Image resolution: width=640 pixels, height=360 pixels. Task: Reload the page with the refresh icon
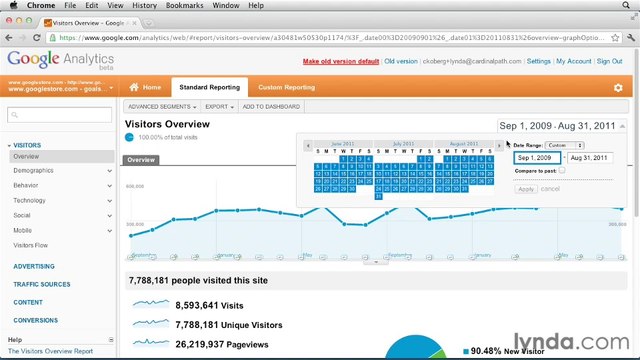[36, 38]
